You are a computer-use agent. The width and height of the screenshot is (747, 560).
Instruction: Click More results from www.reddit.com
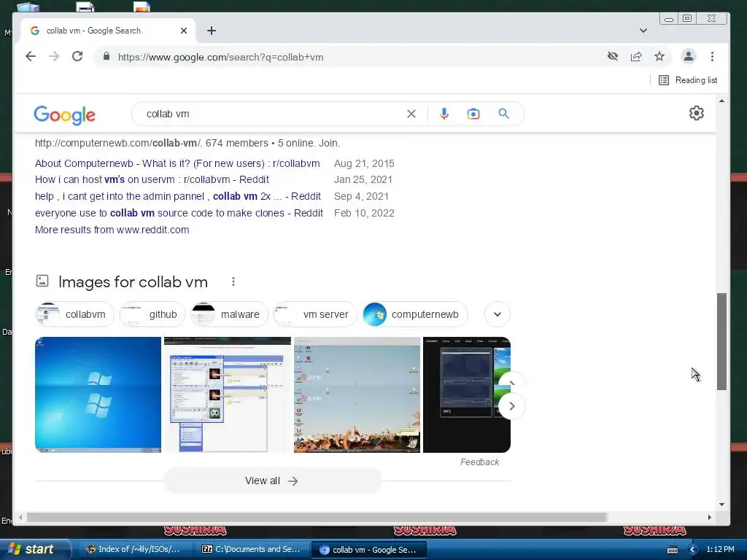tap(112, 230)
